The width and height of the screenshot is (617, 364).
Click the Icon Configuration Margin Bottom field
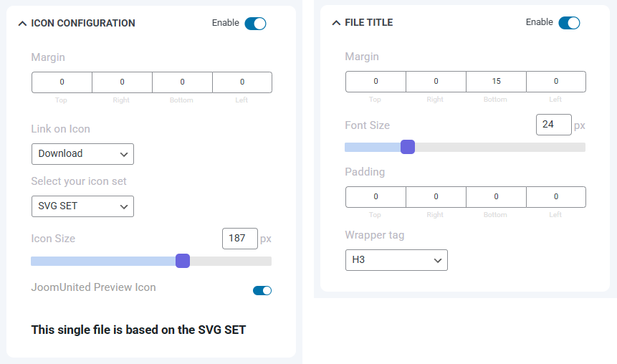click(182, 82)
